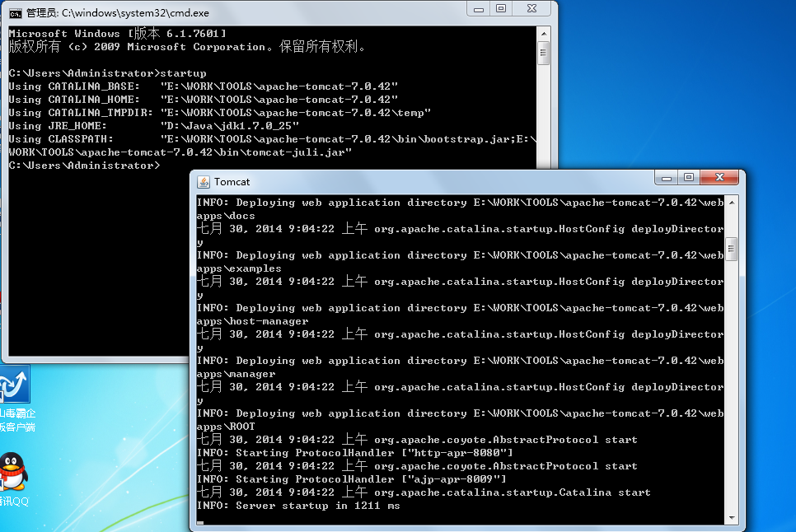This screenshot has height=532, width=796.
Task: Click the 'apps\ROOT' text in Tomcat
Action: pyautogui.click(x=226, y=427)
